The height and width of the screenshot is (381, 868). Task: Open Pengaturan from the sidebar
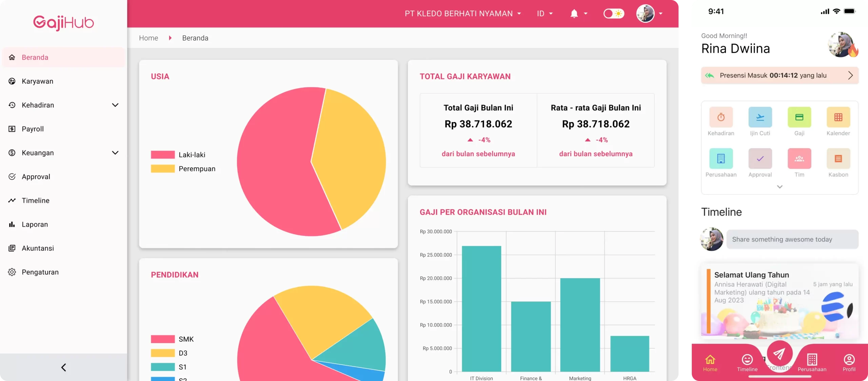40,272
